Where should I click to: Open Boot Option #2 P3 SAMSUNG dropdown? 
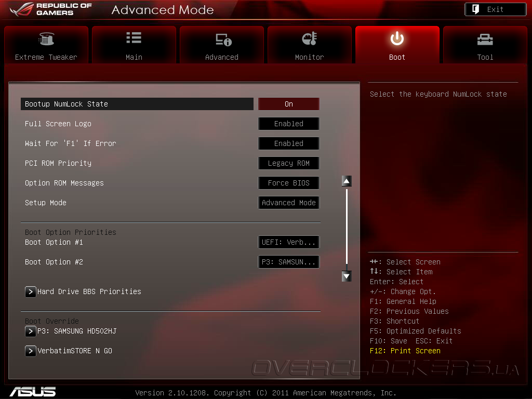289,262
